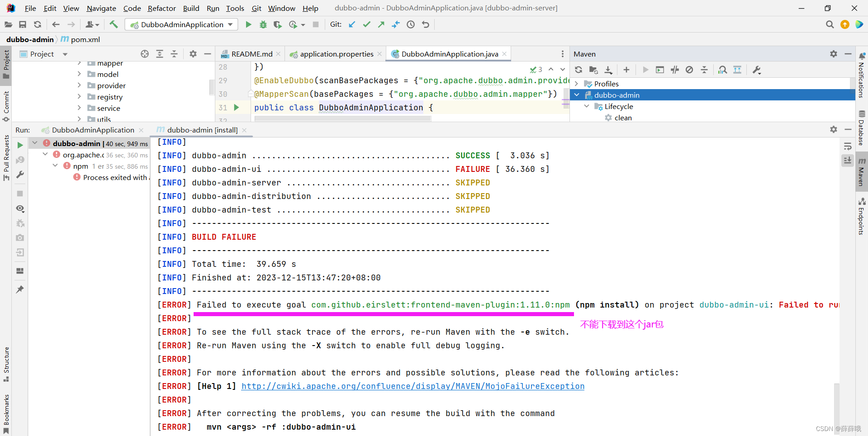Open the Build menu

[x=191, y=8]
